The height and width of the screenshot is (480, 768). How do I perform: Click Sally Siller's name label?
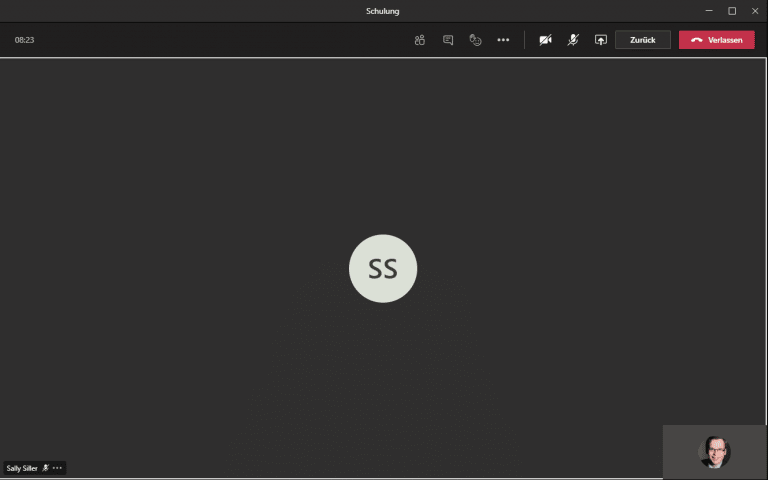[22, 468]
